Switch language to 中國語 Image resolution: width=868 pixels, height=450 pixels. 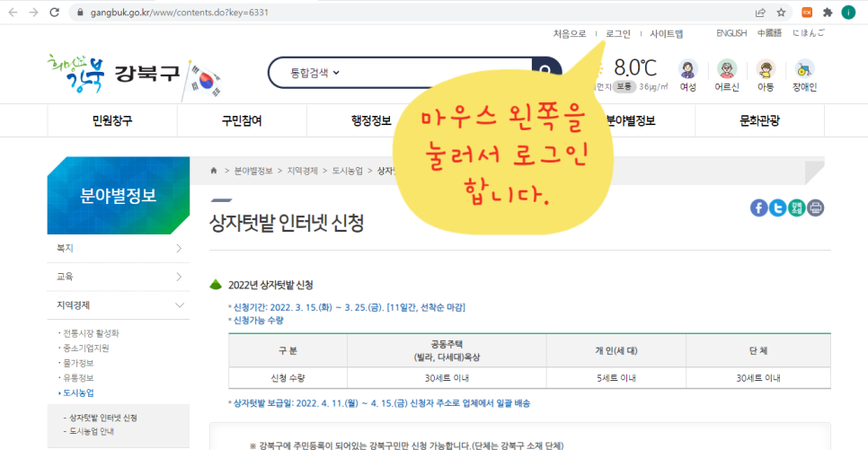click(x=769, y=33)
